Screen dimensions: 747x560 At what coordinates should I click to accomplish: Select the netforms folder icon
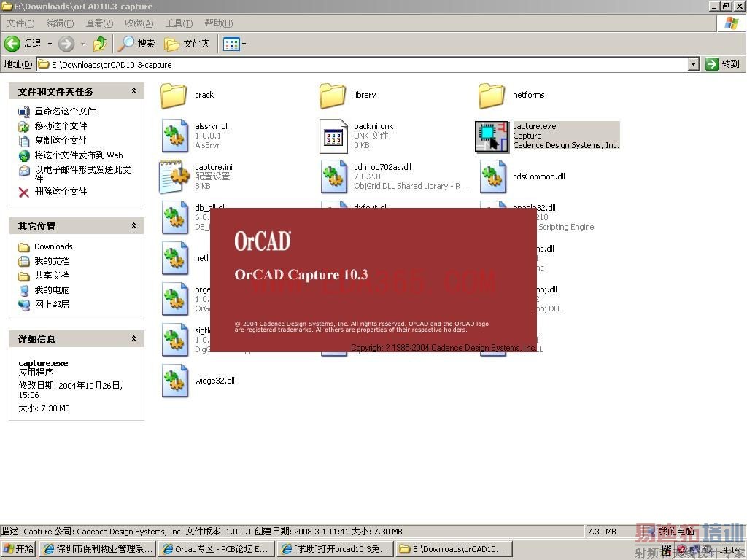(492, 96)
